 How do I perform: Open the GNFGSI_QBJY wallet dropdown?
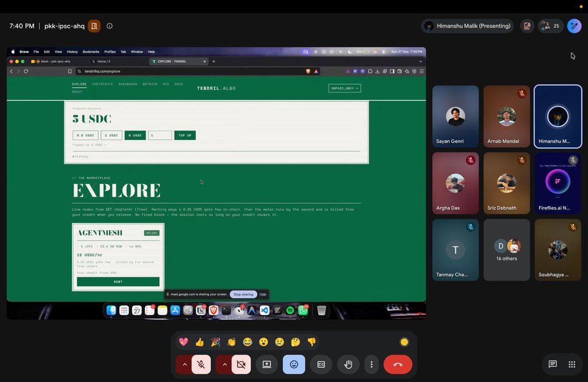pos(344,88)
